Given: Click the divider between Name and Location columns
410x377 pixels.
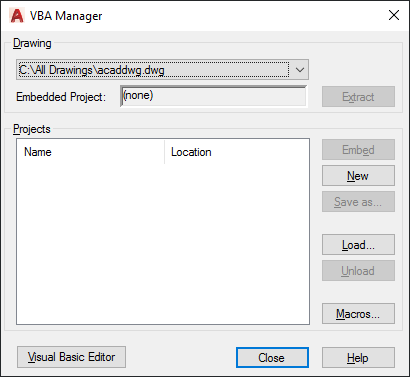Looking at the screenshot, I should click(165, 152).
